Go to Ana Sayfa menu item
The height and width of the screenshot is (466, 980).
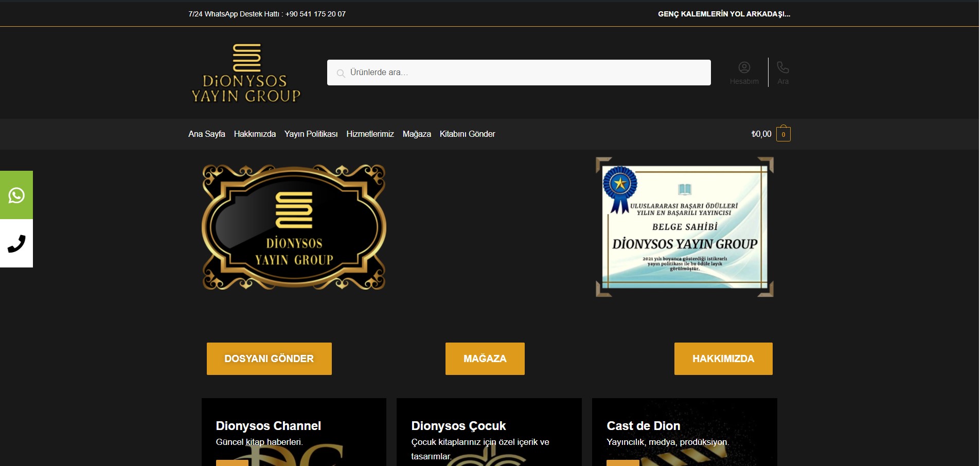click(207, 134)
